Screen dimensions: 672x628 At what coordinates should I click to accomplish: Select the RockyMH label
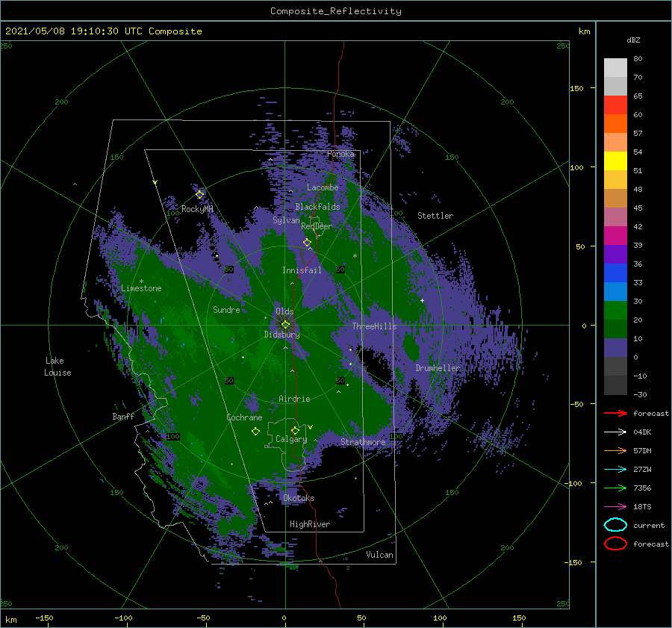[x=197, y=209]
